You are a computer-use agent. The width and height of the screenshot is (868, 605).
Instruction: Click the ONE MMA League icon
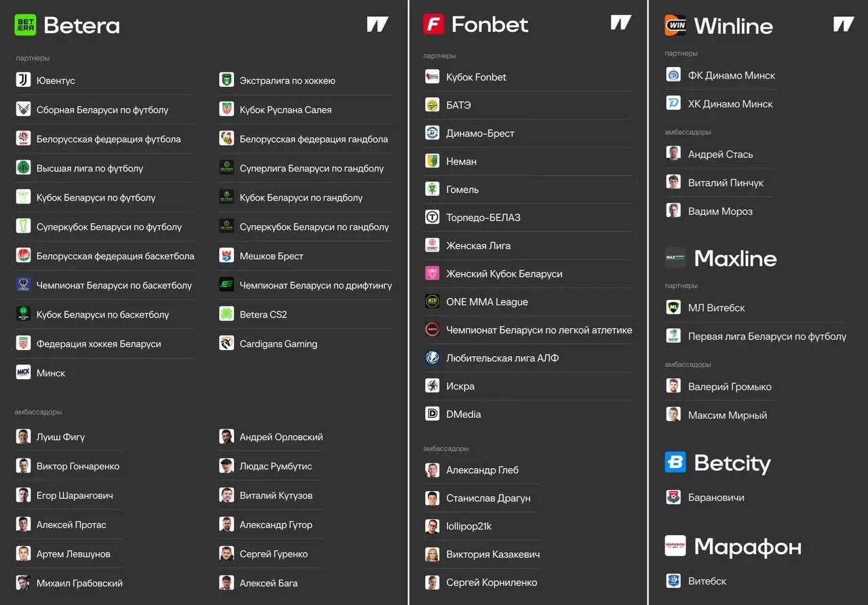tap(433, 302)
